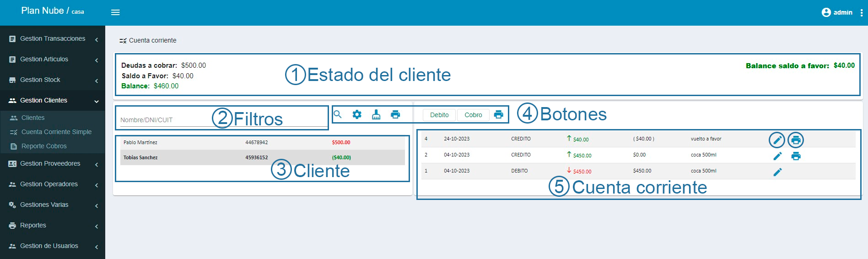Expand Gestion Operadores chevron
868x259 pixels.
pyautogui.click(x=97, y=185)
